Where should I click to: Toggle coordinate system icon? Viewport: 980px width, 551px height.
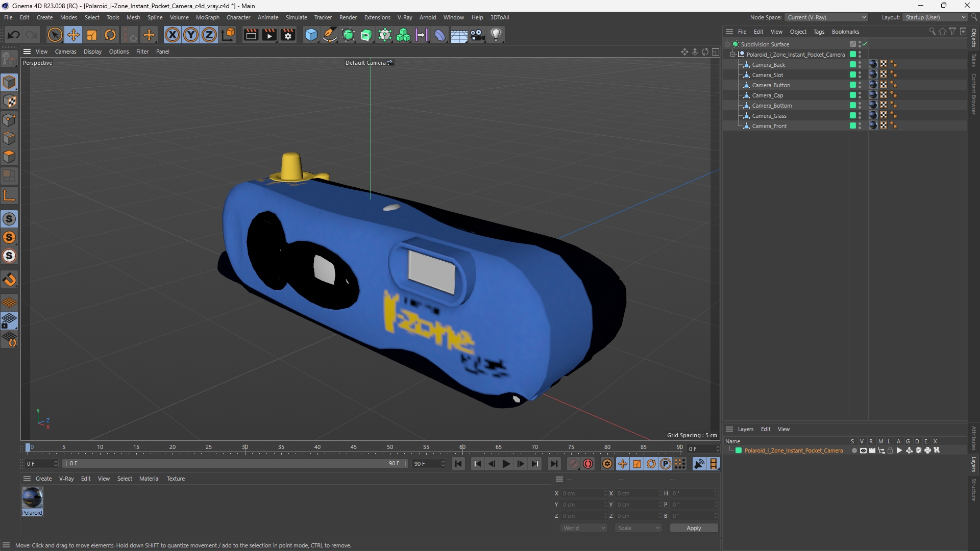[x=229, y=35]
